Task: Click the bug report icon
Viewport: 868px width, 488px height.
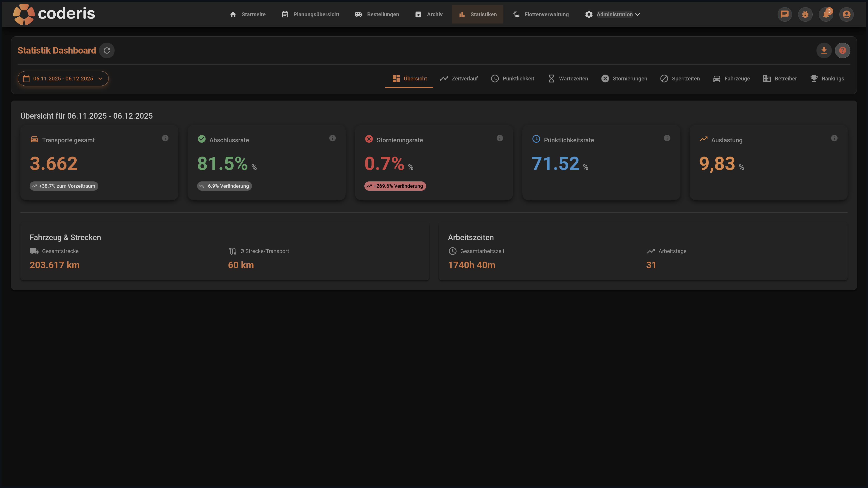Action: pos(805,14)
